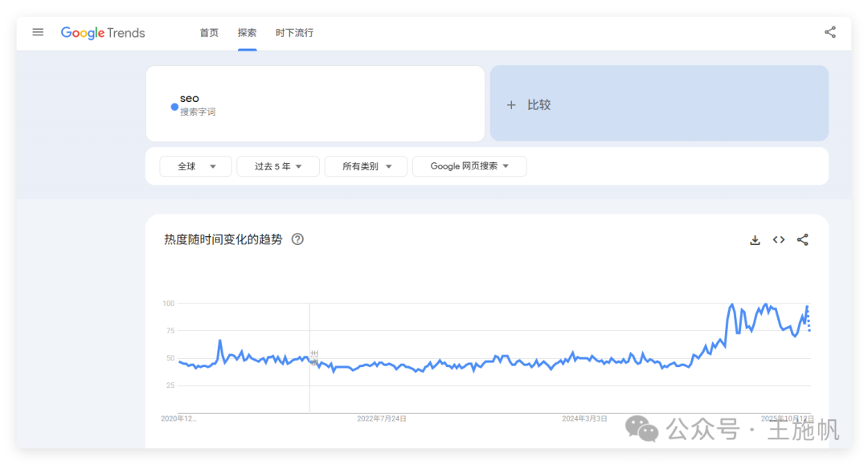Open the 过去 5 年 time range dropdown
Image resolution: width=868 pixels, height=465 pixels.
click(x=278, y=166)
